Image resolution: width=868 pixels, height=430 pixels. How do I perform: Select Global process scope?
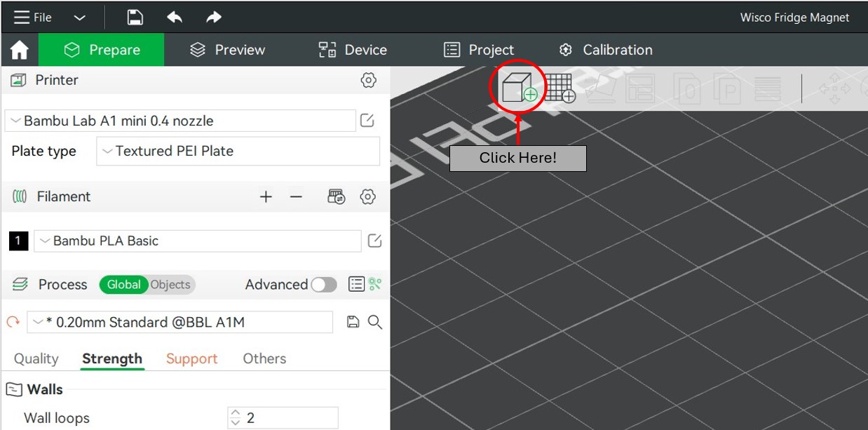click(123, 284)
